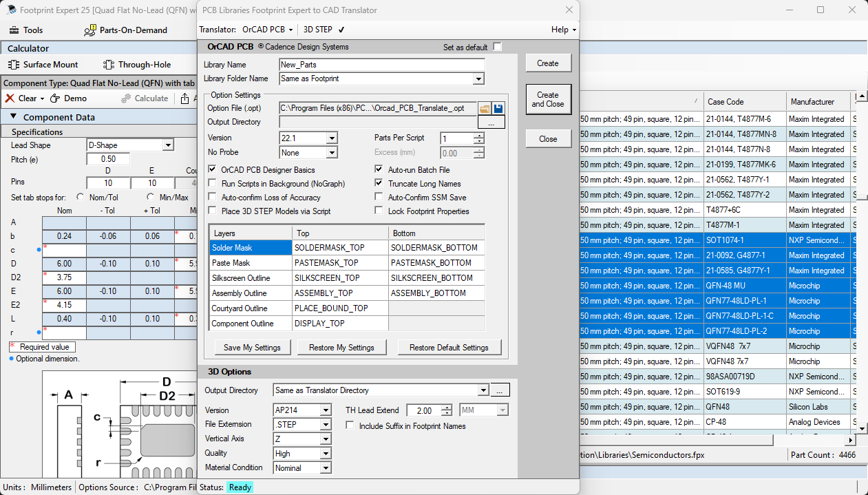
Task: Click the DISPLAY_TOP component outline cell
Action: pos(340,324)
